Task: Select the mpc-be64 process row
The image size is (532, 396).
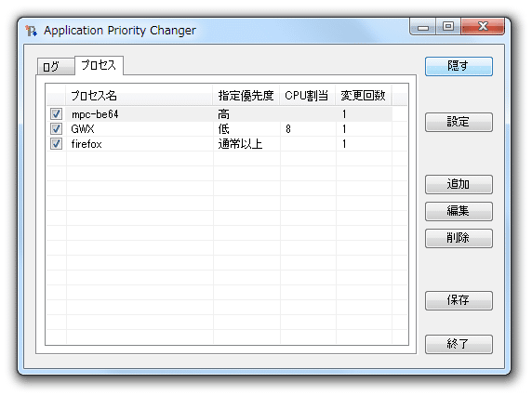Action: (x=219, y=114)
